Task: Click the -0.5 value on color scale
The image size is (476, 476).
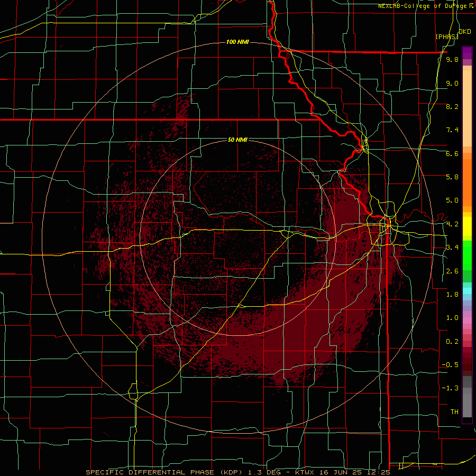Action: 450,365
